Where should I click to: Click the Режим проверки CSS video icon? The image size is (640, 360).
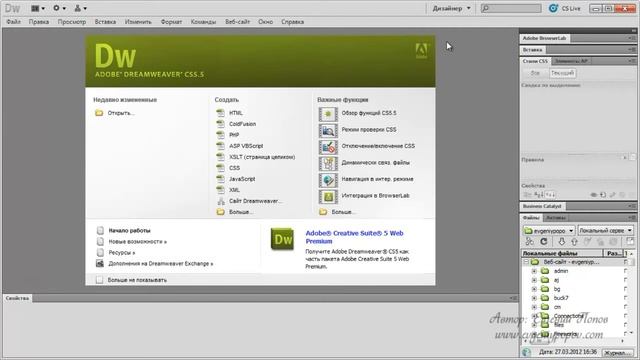(328, 131)
